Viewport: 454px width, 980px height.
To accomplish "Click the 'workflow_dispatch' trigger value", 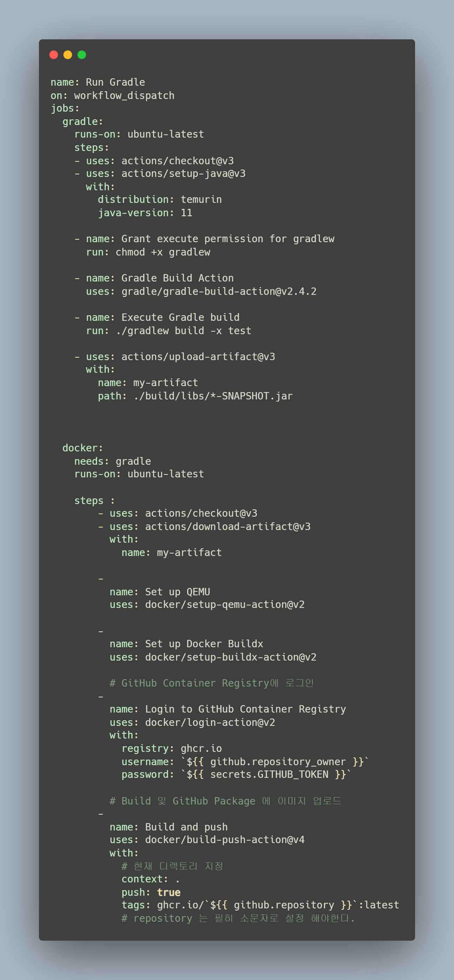I will [124, 95].
